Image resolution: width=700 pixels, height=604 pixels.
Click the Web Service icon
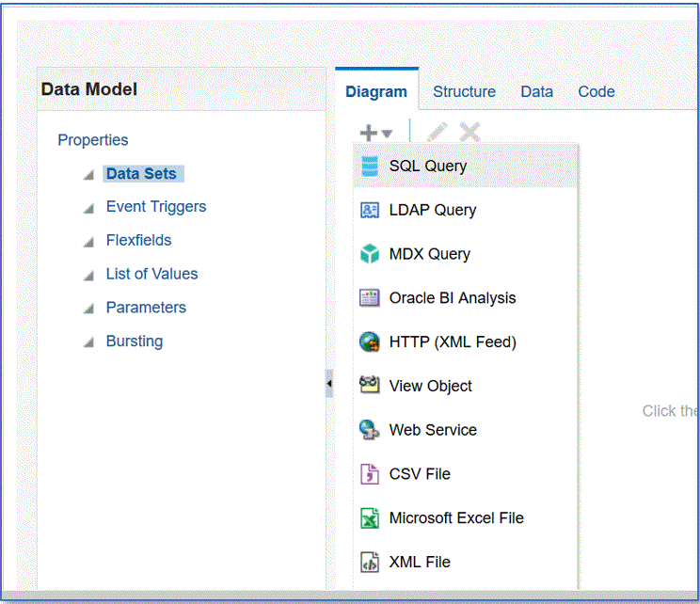tap(370, 430)
